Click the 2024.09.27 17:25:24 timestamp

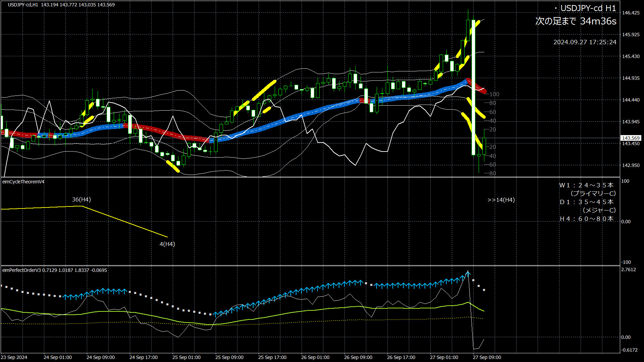(x=585, y=42)
